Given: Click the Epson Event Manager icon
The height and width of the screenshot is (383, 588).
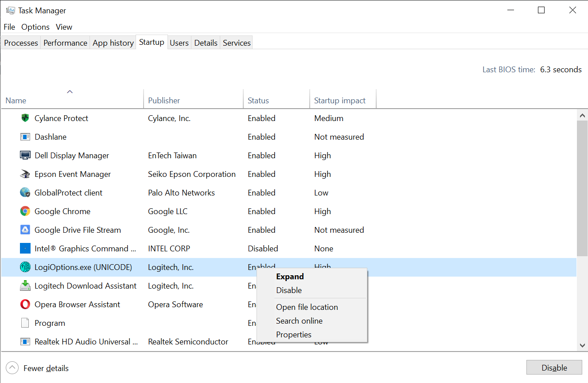Looking at the screenshot, I should (25, 174).
